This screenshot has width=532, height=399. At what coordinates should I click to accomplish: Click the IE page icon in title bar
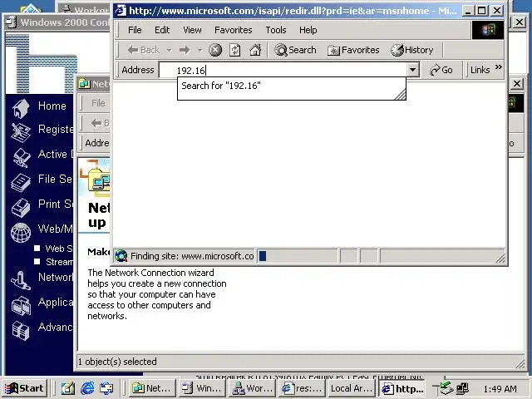click(121, 11)
